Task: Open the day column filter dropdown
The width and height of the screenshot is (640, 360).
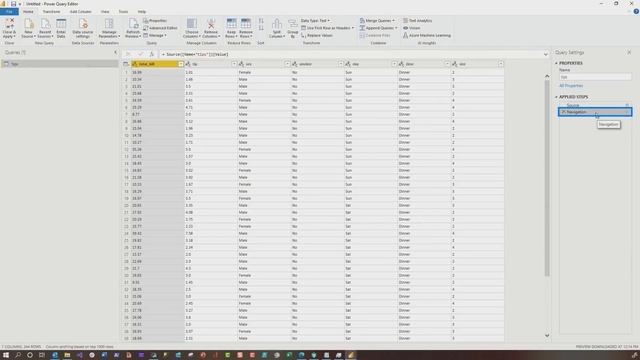Action: tap(394, 64)
